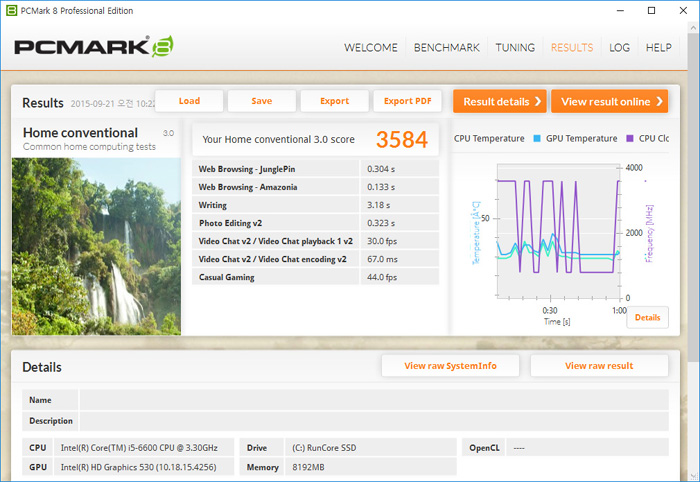The height and width of the screenshot is (482, 700).
Task: Toggle CPU Clock purple legend swatch
Action: pos(630,138)
